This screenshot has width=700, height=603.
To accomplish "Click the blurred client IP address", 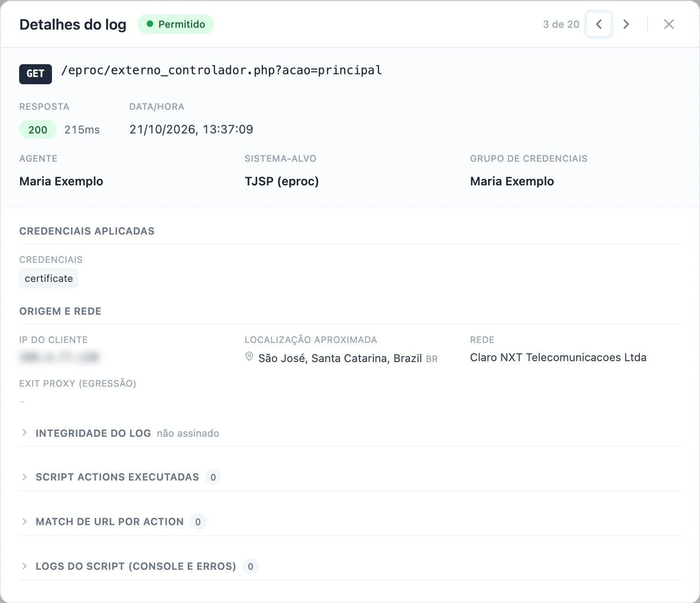I will [x=60, y=357].
